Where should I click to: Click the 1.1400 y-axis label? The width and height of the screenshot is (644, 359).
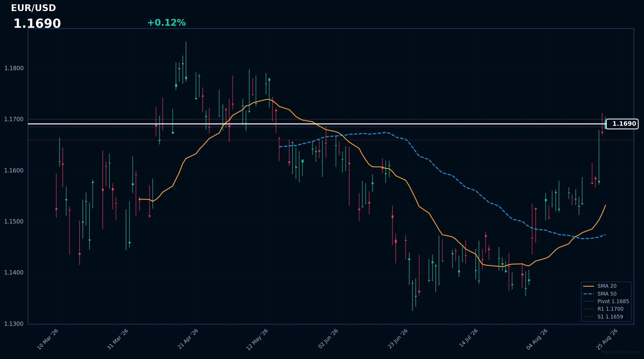[x=14, y=273]
